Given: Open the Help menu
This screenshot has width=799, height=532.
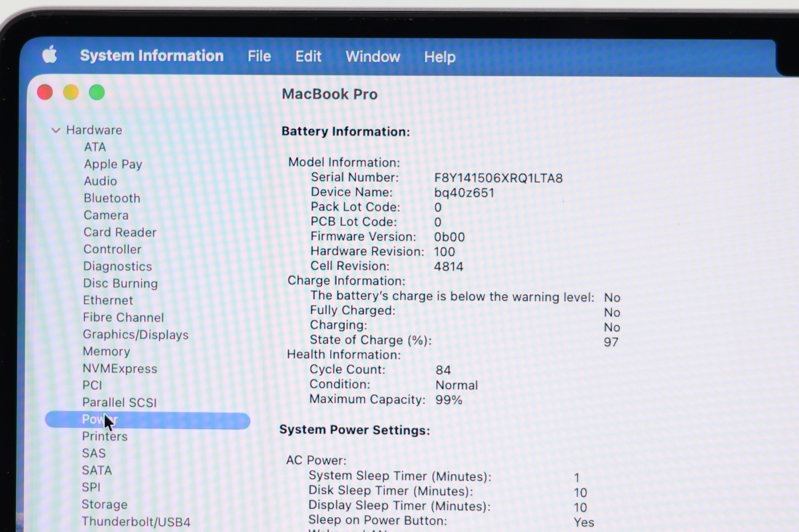Looking at the screenshot, I should tap(439, 57).
